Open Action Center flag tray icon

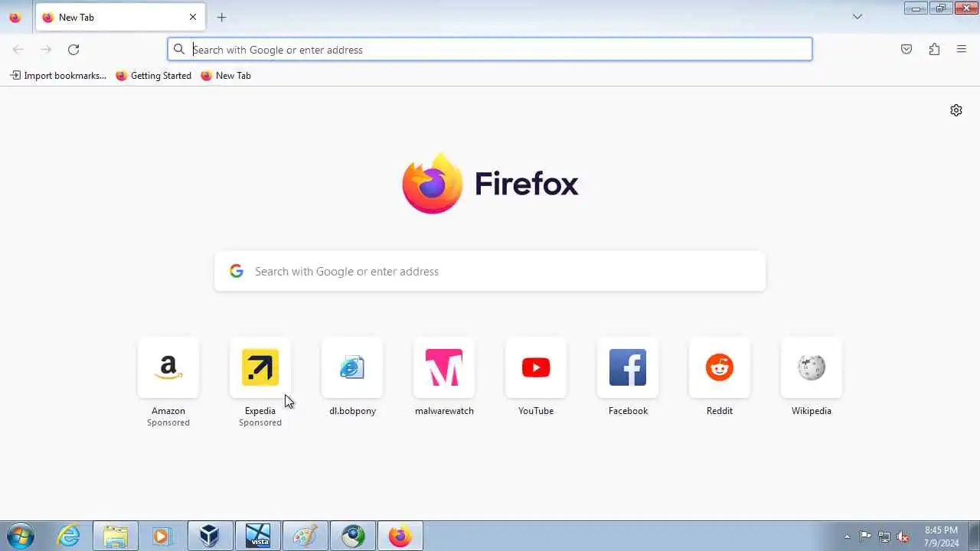tap(865, 536)
